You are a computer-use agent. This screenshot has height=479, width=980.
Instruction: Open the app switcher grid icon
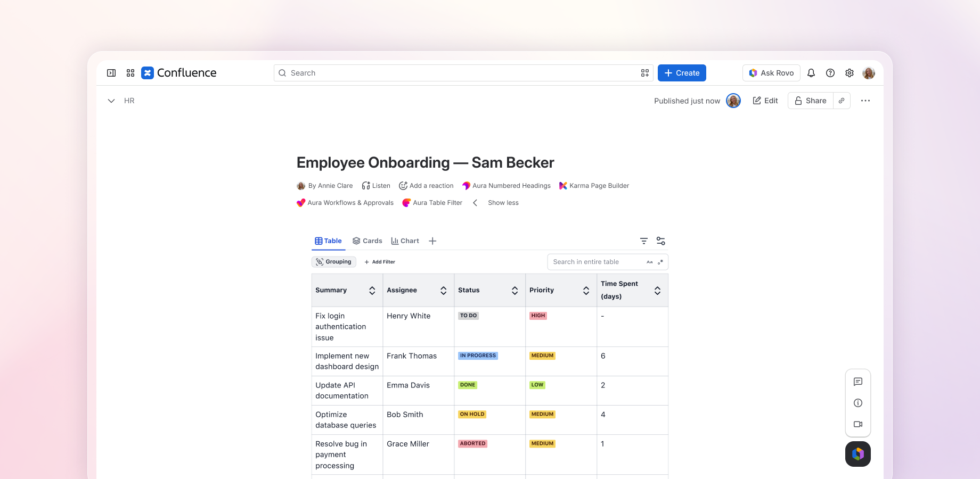pos(130,73)
